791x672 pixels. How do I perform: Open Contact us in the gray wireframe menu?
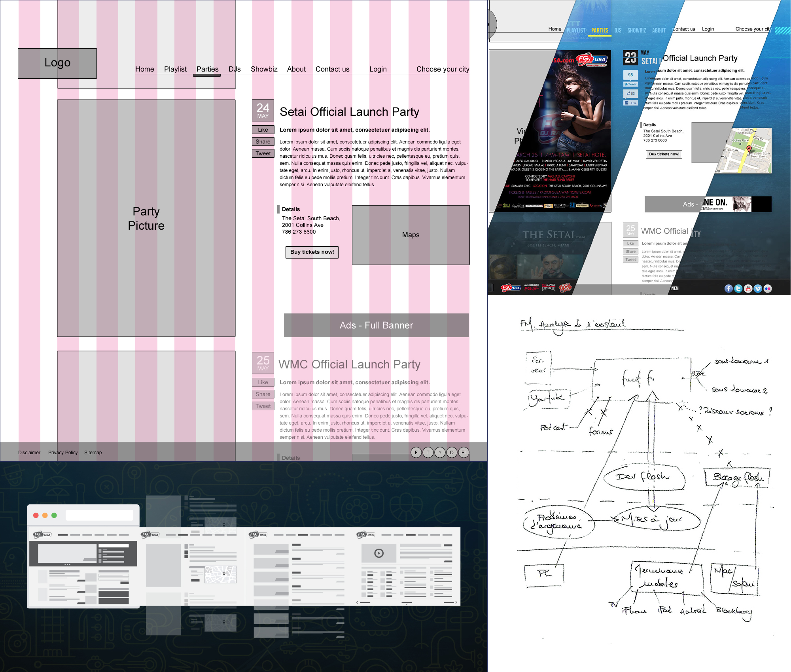333,69
